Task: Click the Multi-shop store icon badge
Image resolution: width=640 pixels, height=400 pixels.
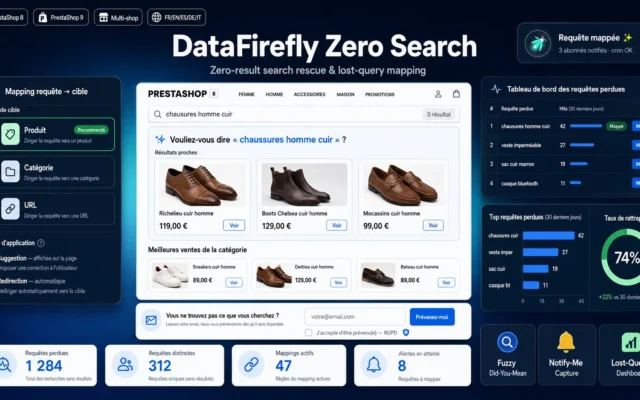Action: (x=104, y=18)
